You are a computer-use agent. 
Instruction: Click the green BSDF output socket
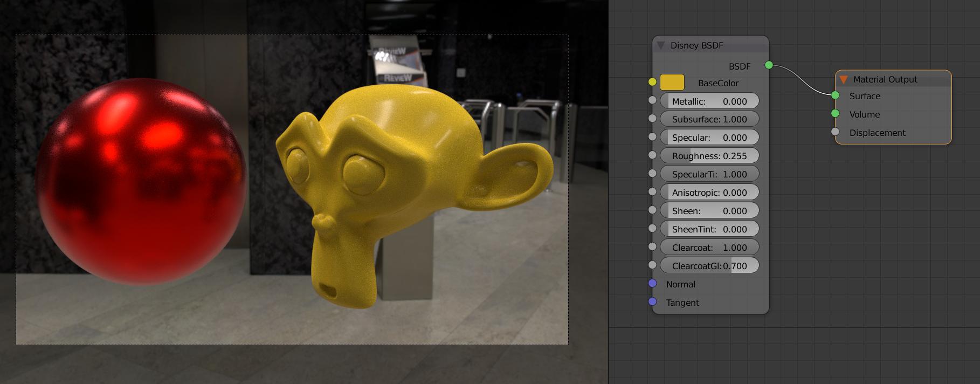tap(769, 65)
